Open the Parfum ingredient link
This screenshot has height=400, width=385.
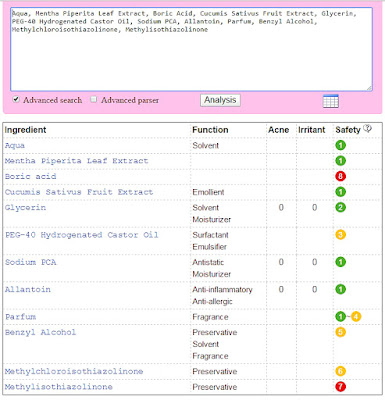pos(20,316)
